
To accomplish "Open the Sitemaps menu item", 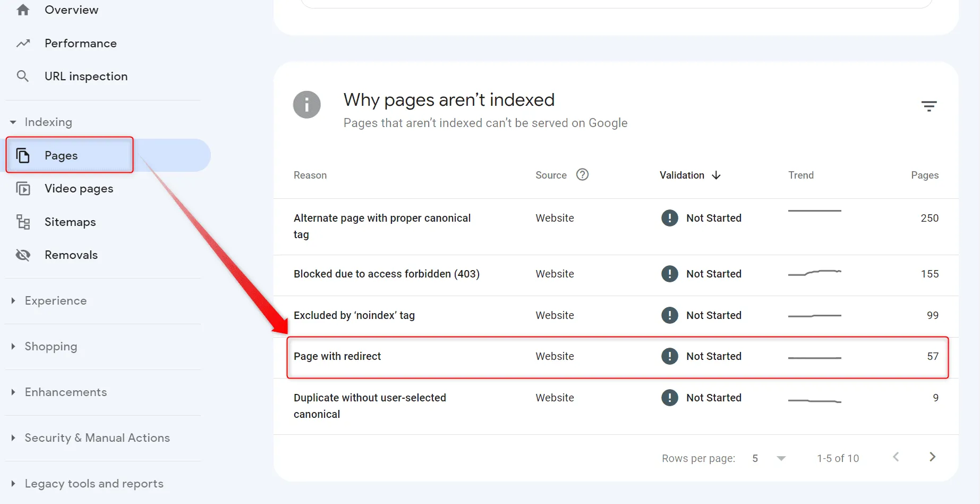I will tap(70, 222).
